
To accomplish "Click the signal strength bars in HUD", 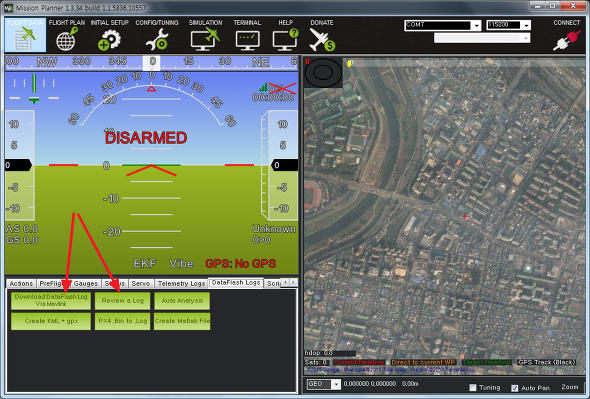I will [263, 87].
